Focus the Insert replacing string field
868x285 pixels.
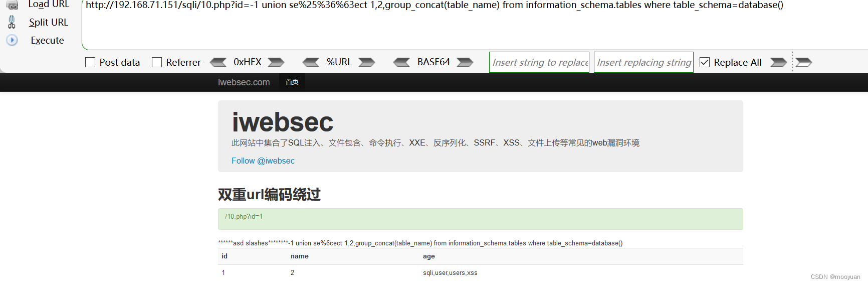click(643, 62)
